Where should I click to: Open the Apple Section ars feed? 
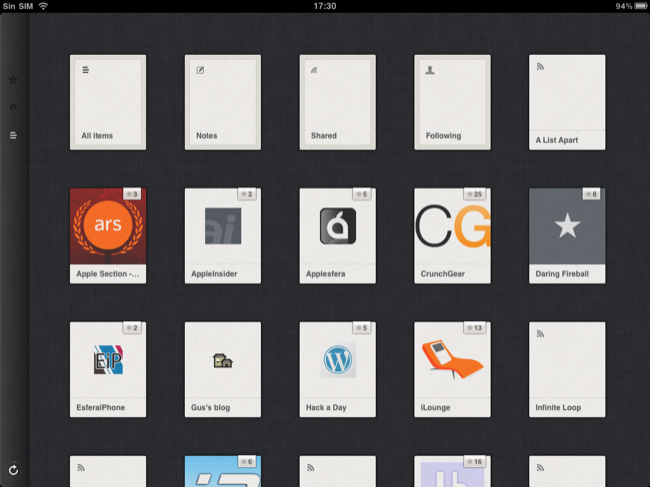(x=108, y=236)
